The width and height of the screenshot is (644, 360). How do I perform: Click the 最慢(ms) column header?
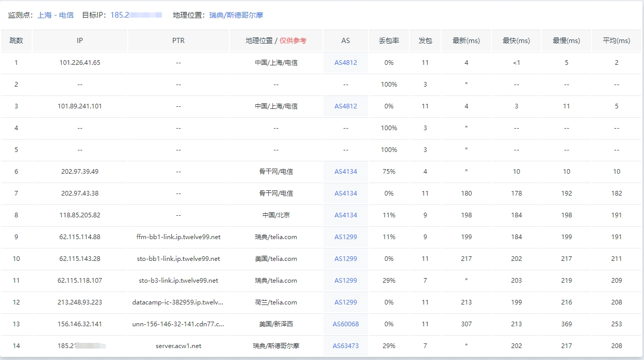pos(567,40)
